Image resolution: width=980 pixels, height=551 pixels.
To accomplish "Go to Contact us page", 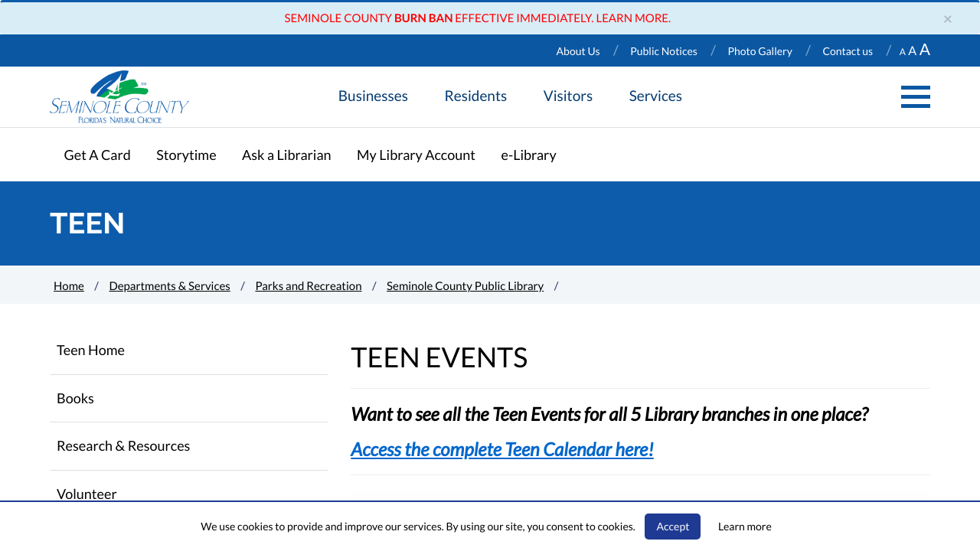I will click(x=848, y=51).
